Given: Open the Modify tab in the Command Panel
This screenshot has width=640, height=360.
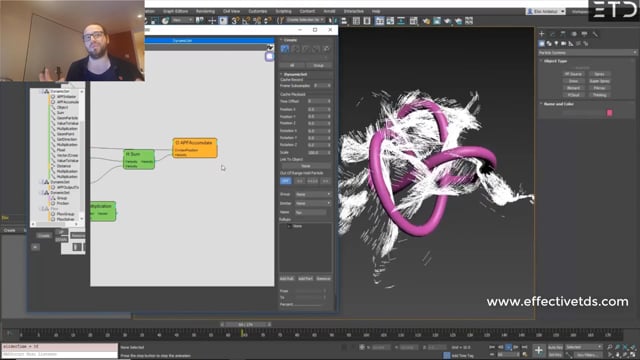Looking at the screenshot, I should pos(553,34).
